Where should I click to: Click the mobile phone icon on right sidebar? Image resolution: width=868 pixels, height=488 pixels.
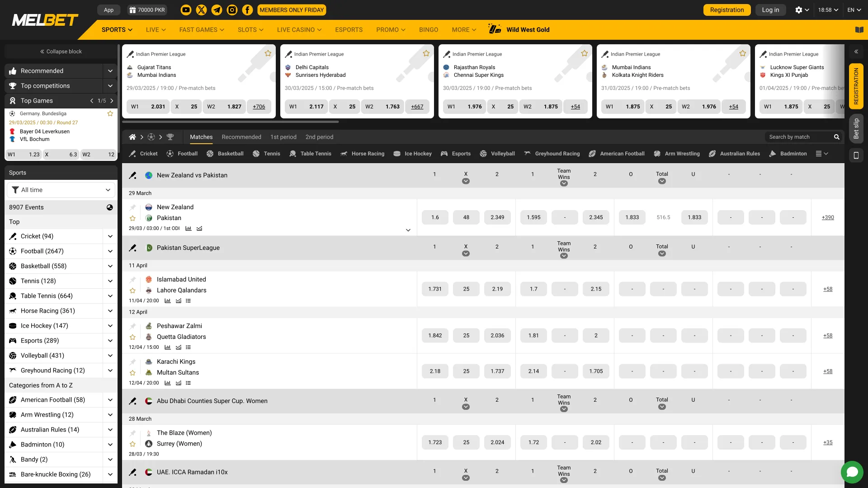856,155
